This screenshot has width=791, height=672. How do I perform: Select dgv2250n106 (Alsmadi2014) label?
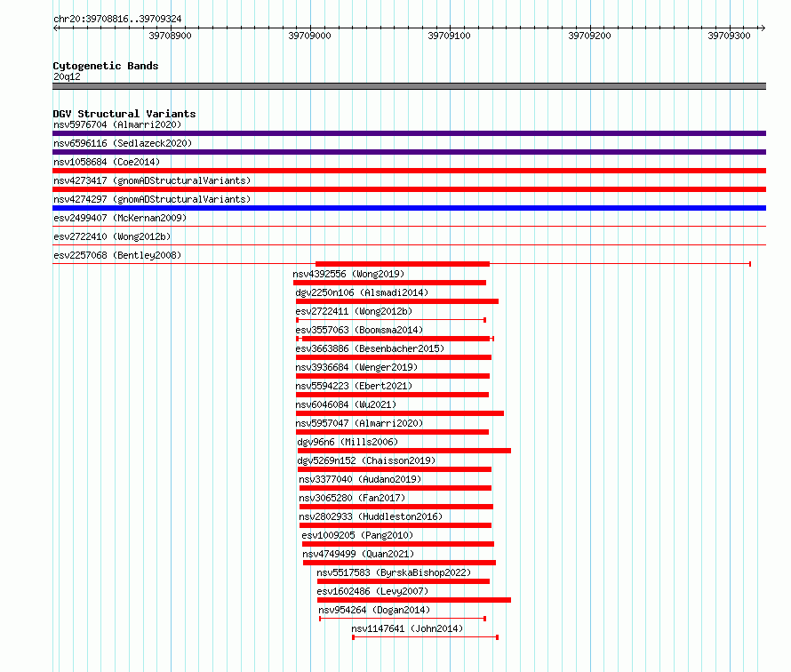click(362, 292)
